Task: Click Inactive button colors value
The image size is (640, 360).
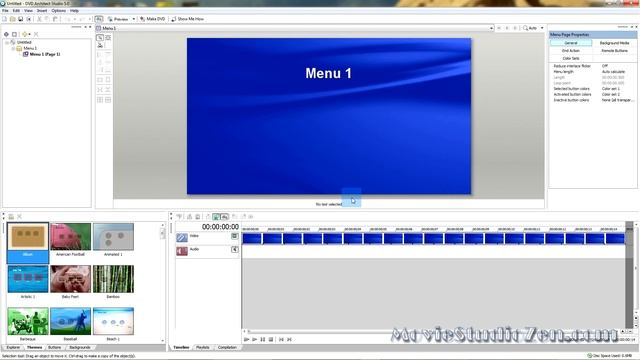Action: pyautogui.click(x=618, y=100)
